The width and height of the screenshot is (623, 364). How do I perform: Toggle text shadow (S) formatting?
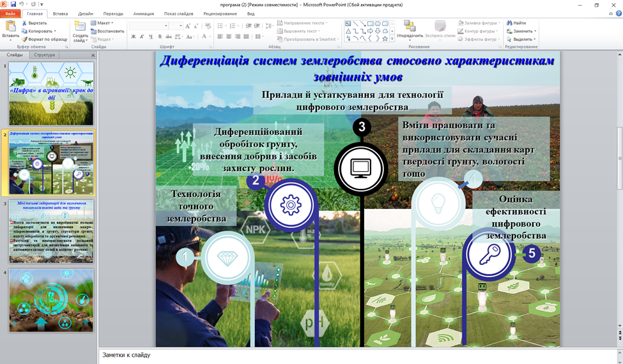coord(160,36)
